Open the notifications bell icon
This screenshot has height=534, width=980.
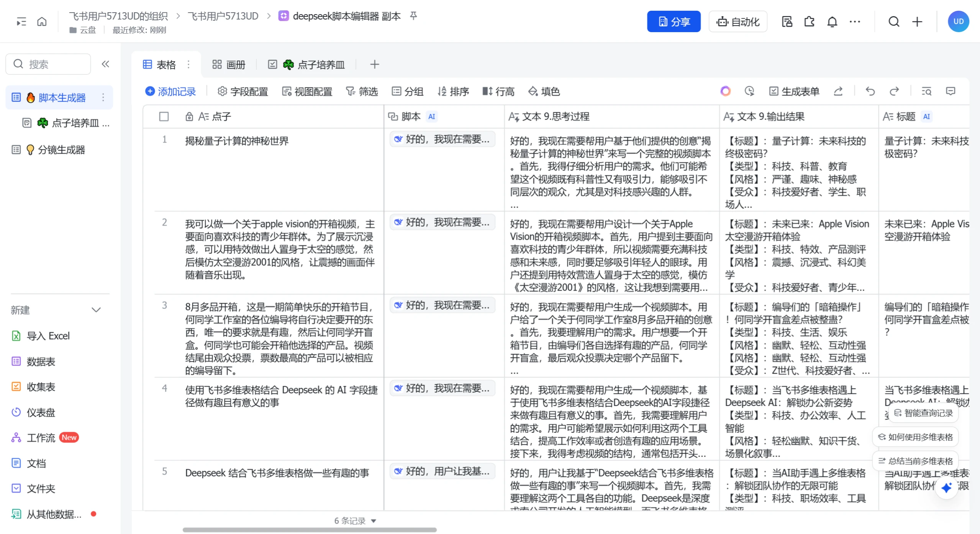pos(832,21)
